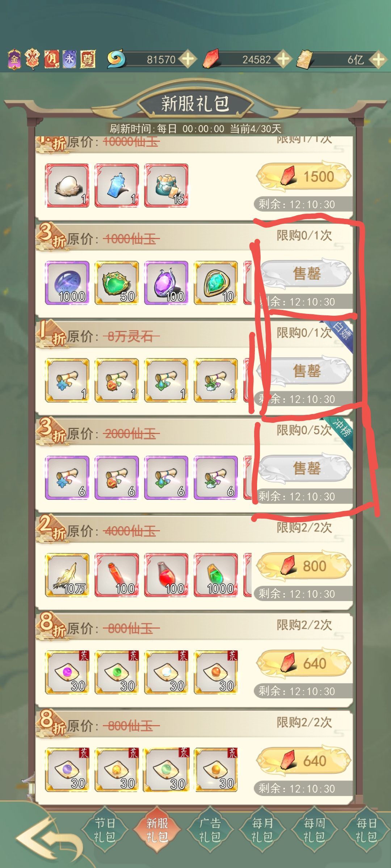Image resolution: width=391 pixels, height=868 pixels.
Task: Inspect the green gem item with 50
Action: (117, 283)
